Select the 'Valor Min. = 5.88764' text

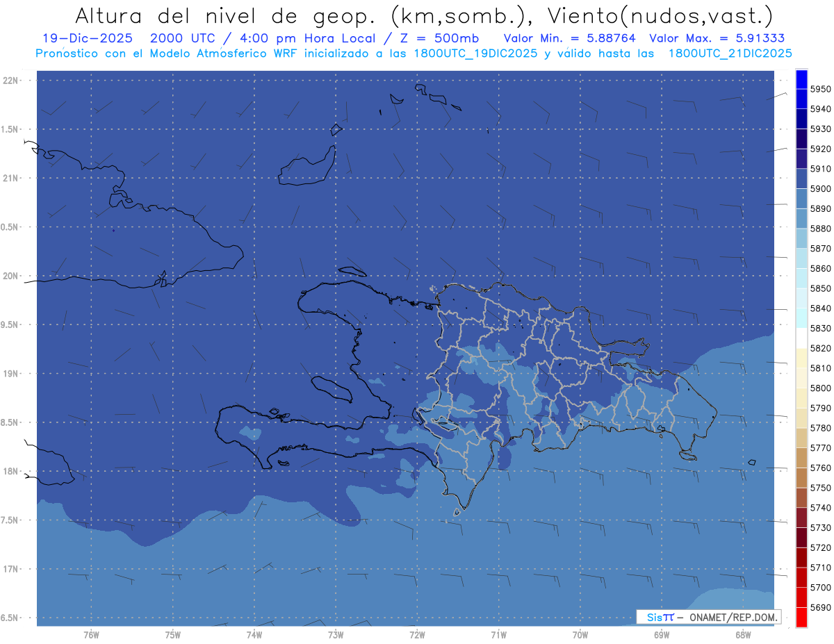[569, 38]
